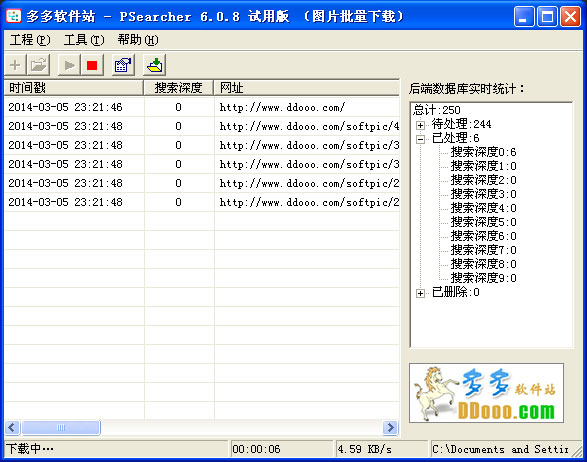Click URL http://www.ddooo.com/ in first row
This screenshot has height=462, width=587.
[282, 107]
